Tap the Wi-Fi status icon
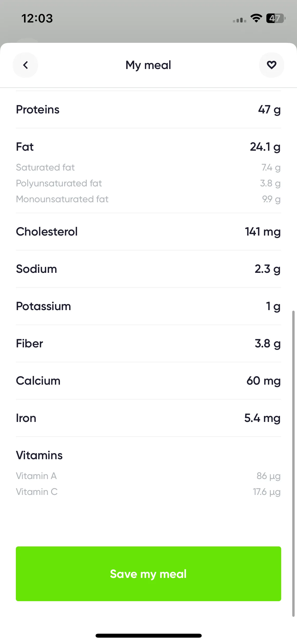The height and width of the screenshot is (644, 297). [x=256, y=19]
